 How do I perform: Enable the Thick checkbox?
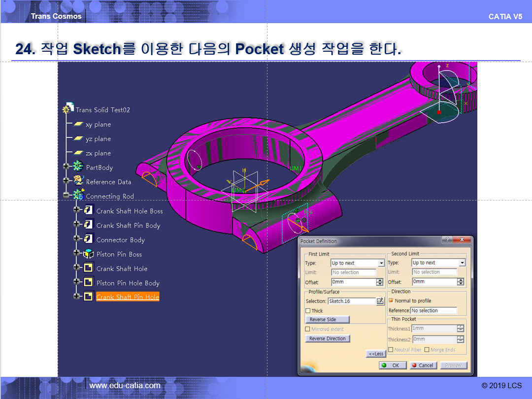coord(308,311)
